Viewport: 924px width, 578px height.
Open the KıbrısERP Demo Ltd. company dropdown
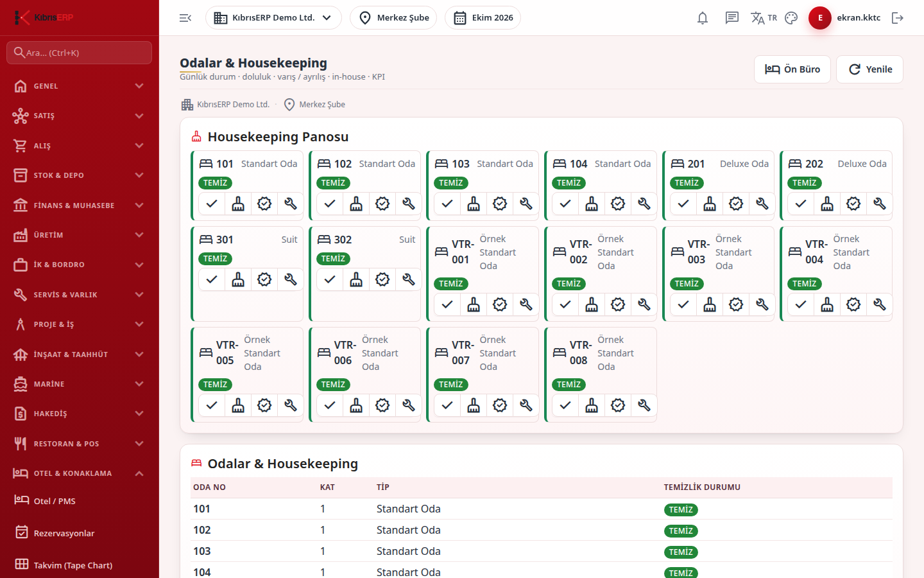tap(273, 18)
